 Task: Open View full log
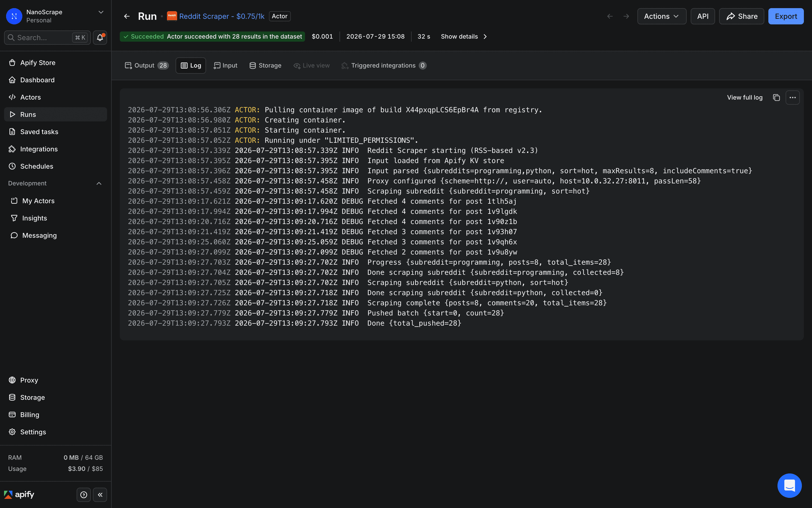745,98
